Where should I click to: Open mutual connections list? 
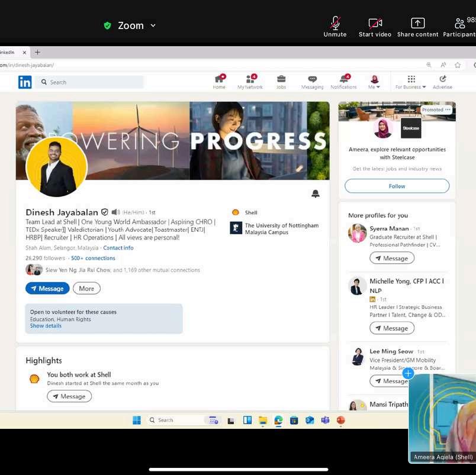[123, 270]
